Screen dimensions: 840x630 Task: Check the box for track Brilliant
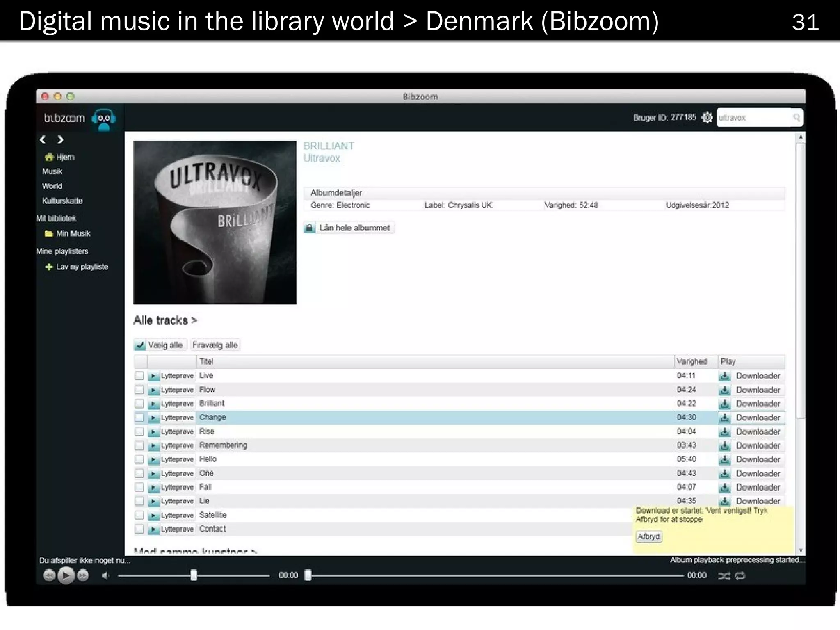(x=139, y=404)
